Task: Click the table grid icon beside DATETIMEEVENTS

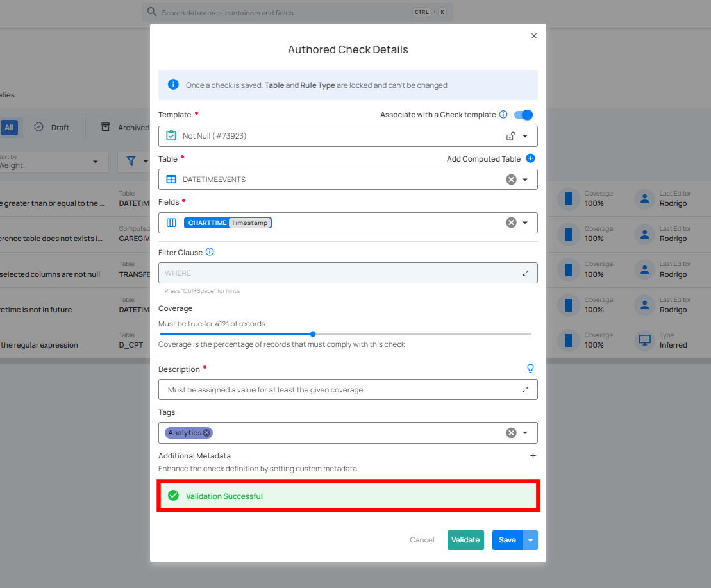Action: coord(171,180)
